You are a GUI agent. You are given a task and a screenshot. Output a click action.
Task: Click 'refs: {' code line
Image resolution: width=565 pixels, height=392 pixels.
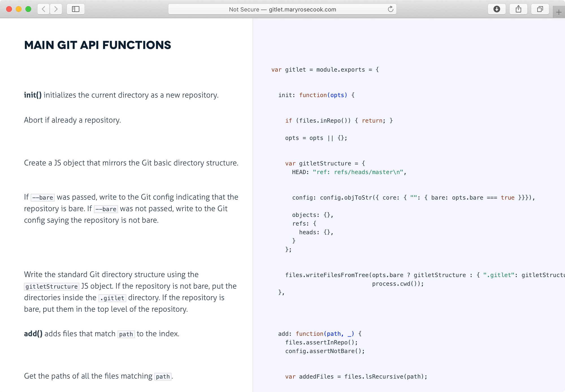pos(304,224)
